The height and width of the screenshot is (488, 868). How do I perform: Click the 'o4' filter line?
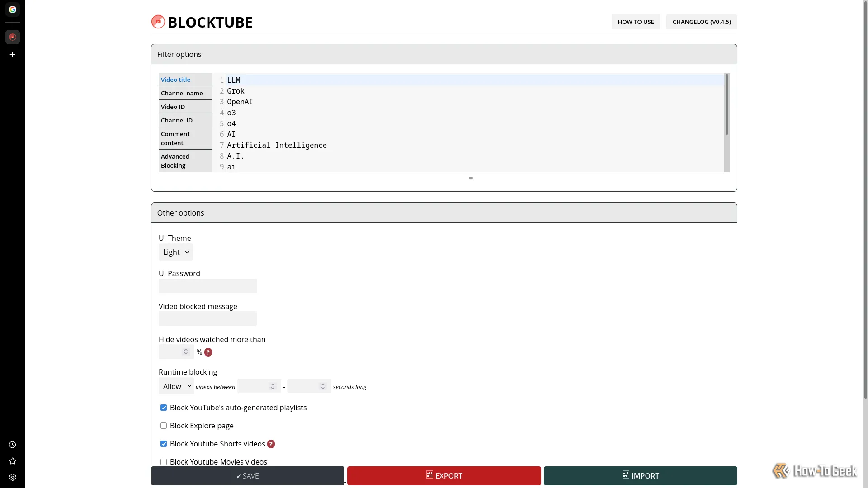click(475, 123)
